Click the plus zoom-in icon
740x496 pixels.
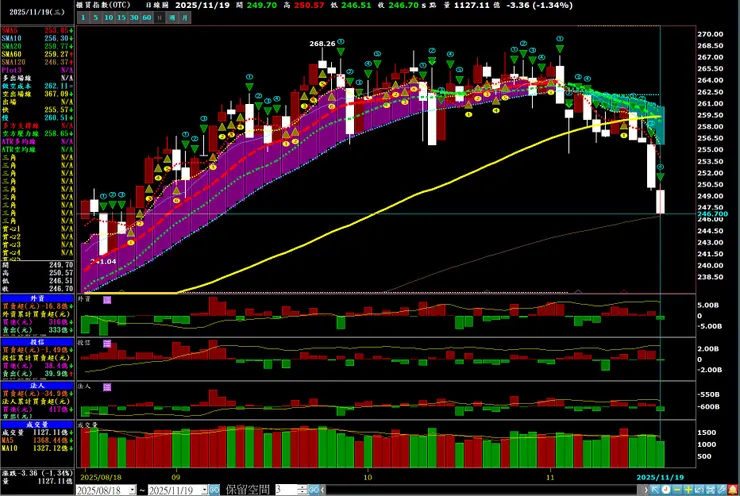click(x=688, y=490)
